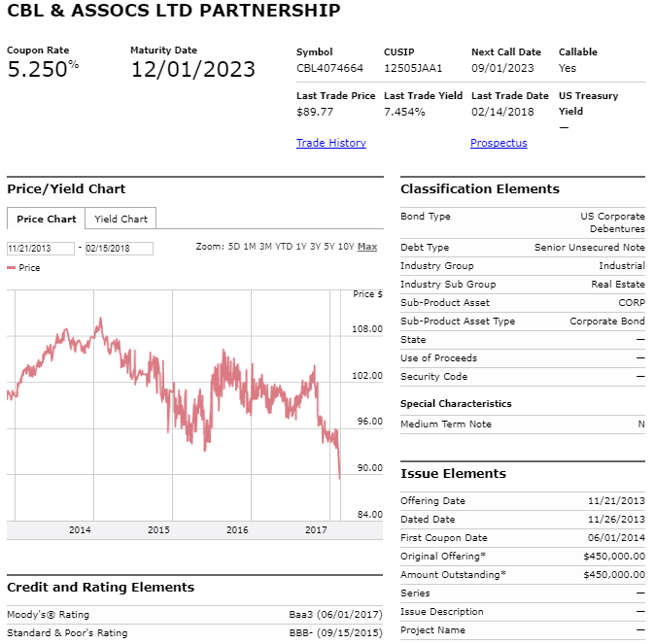Click the Bond Type value US Corporate Debentures
Screen dimensions: 654x644
612,222
